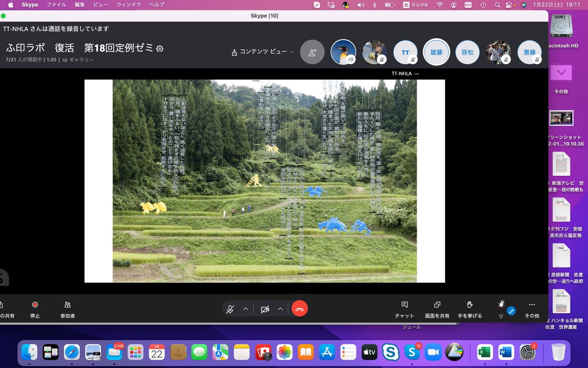Raise hand with 手を挙げる
This screenshot has width=588, height=368.
tap(470, 310)
